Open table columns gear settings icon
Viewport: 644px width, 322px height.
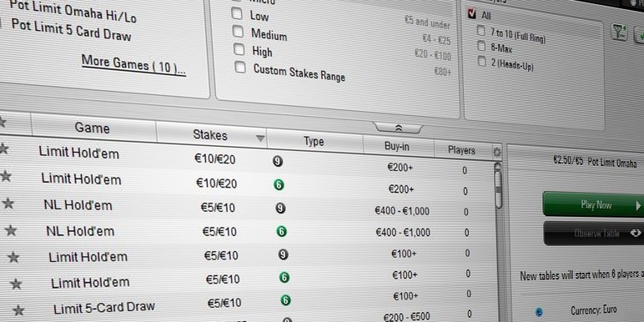pos(497,153)
